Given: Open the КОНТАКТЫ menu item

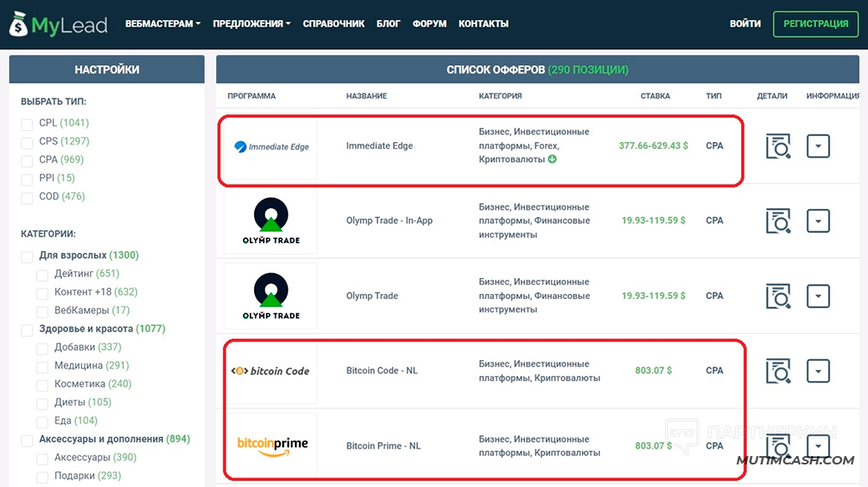Looking at the screenshot, I should 483,23.
